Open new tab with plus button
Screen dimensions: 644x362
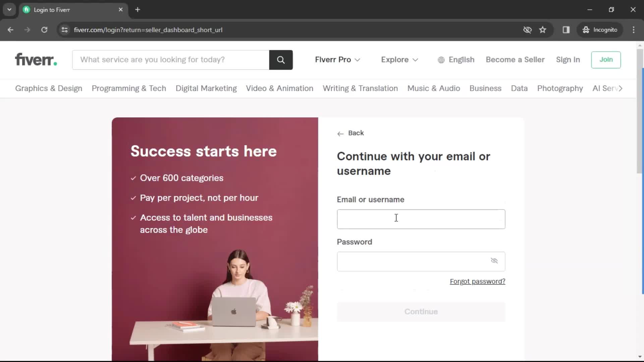(138, 10)
